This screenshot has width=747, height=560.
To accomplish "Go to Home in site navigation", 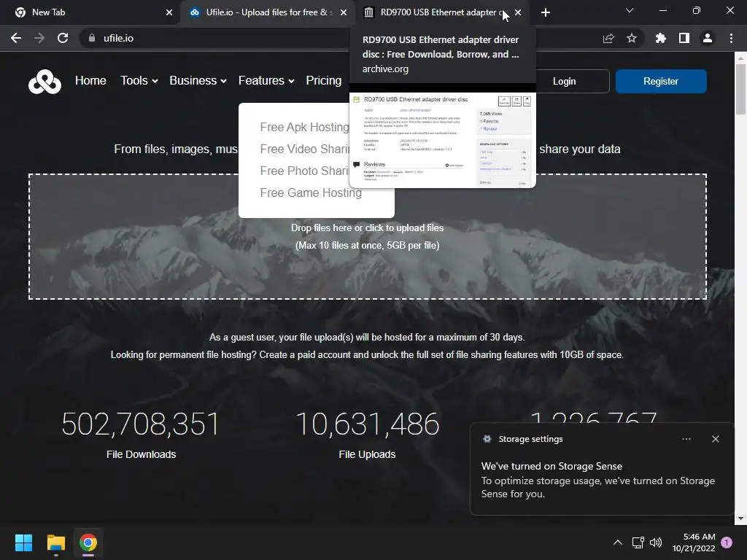I will (x=90, y=80).
